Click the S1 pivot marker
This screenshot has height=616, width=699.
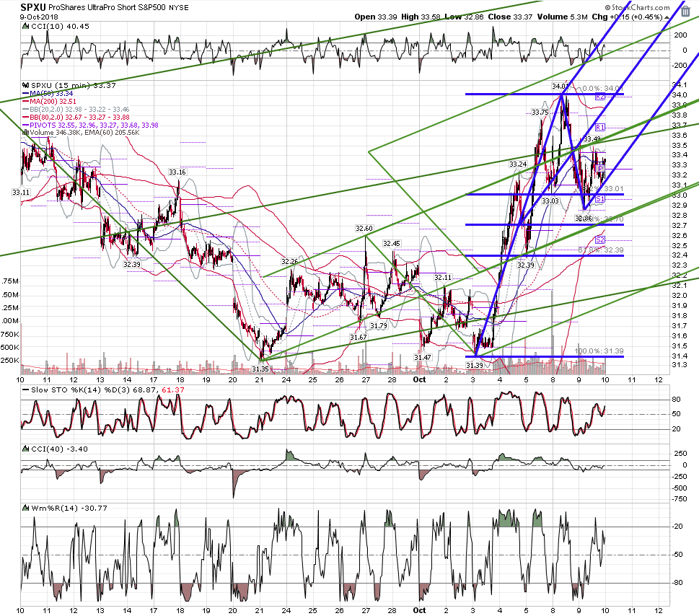(600, 199)
